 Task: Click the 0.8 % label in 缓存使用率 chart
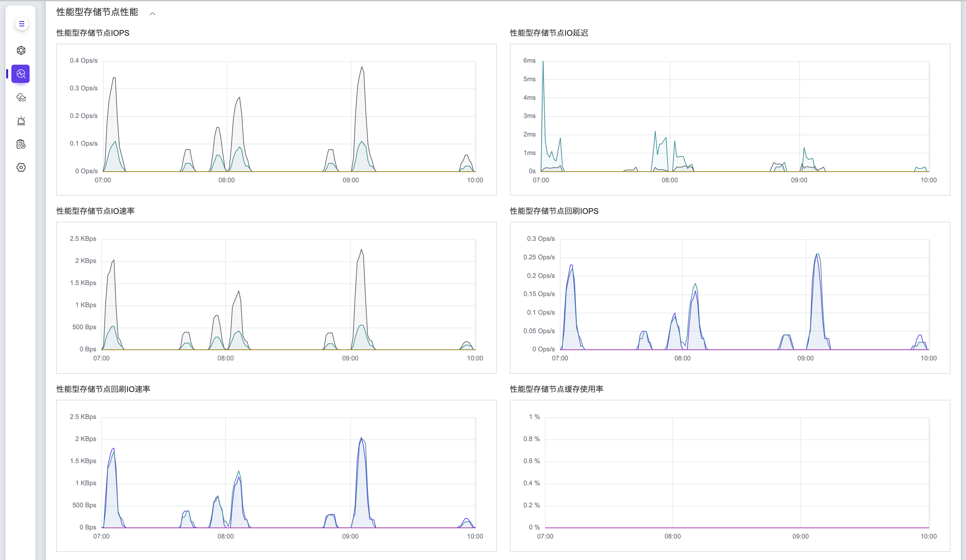click(x=531, y=439)
